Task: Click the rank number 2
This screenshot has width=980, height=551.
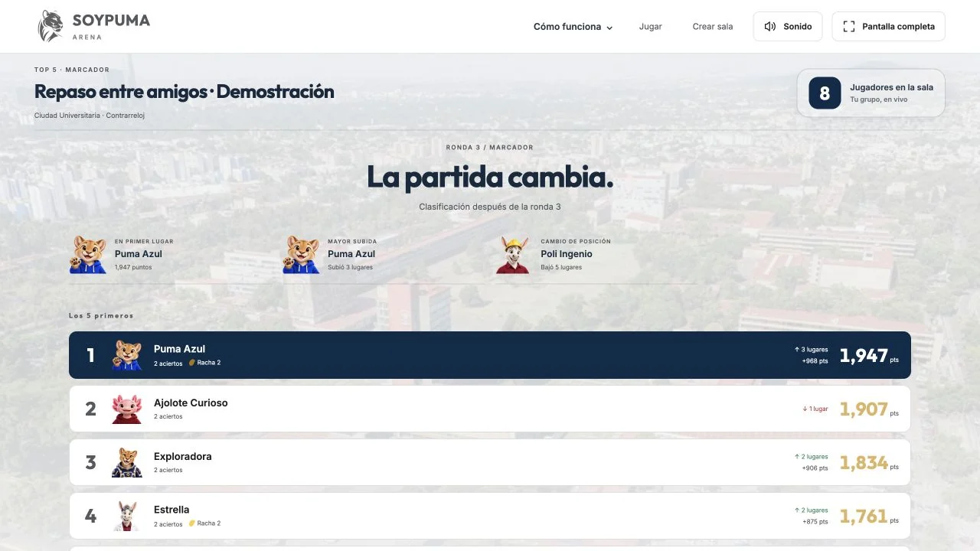Action: click(90, 409)
